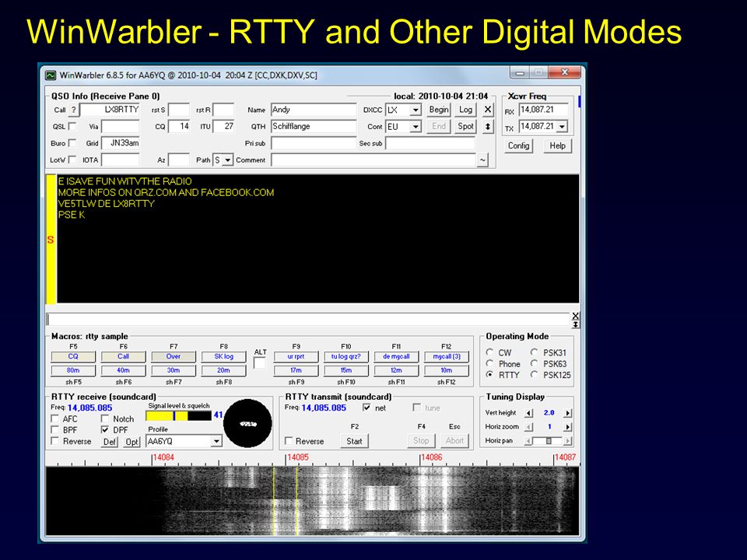Viewport: 747px width, 560px height.
Task: Click the de mycall macro button
Action: point(396,356)
